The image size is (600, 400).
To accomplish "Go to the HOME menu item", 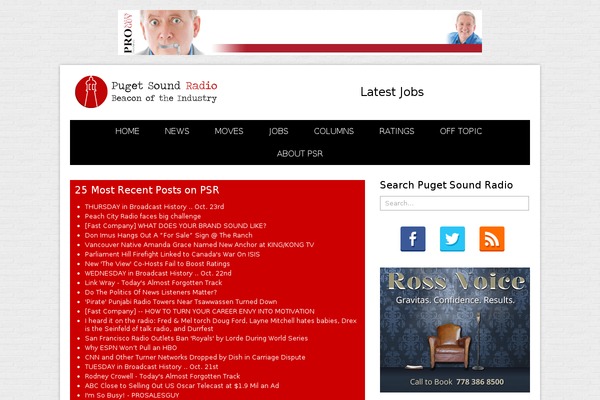I will (x=127, y=131).
